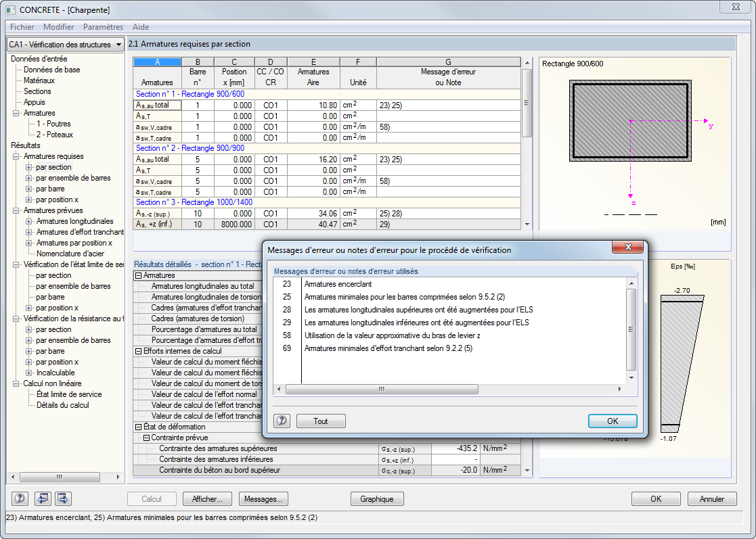The height and width of the screenshot is (539, 756).
Task: Open the Modifier menu
Action: [x=58, y=27]
